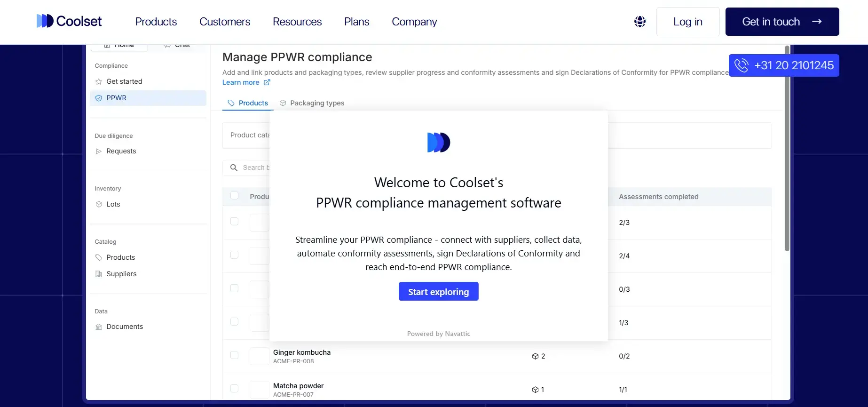Click the ACME-PR-007 product code

(293, 395)
